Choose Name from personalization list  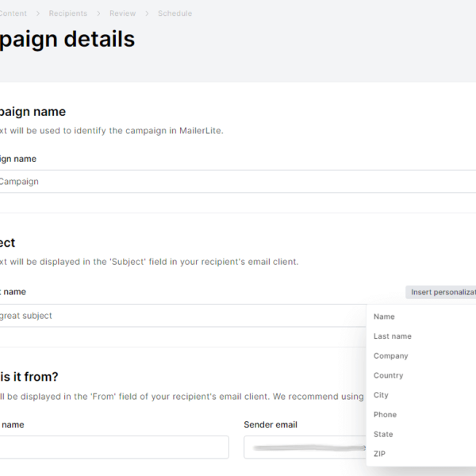pos(385,317)
